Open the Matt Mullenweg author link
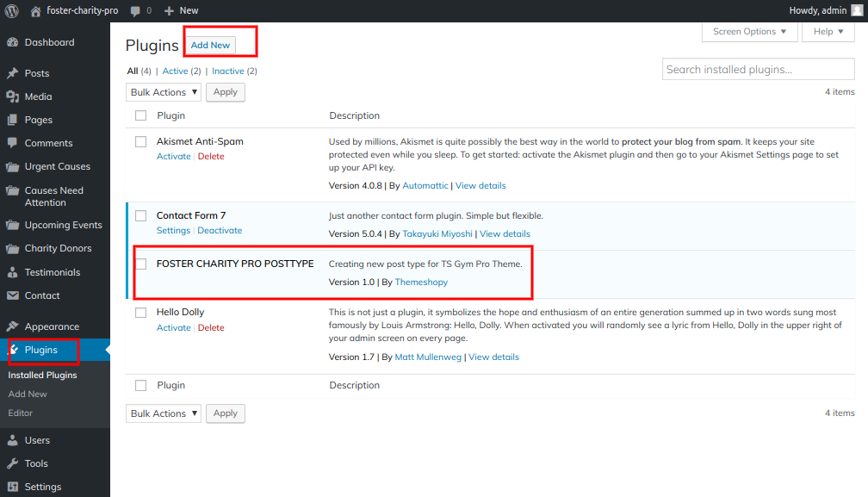 (428, 357)
